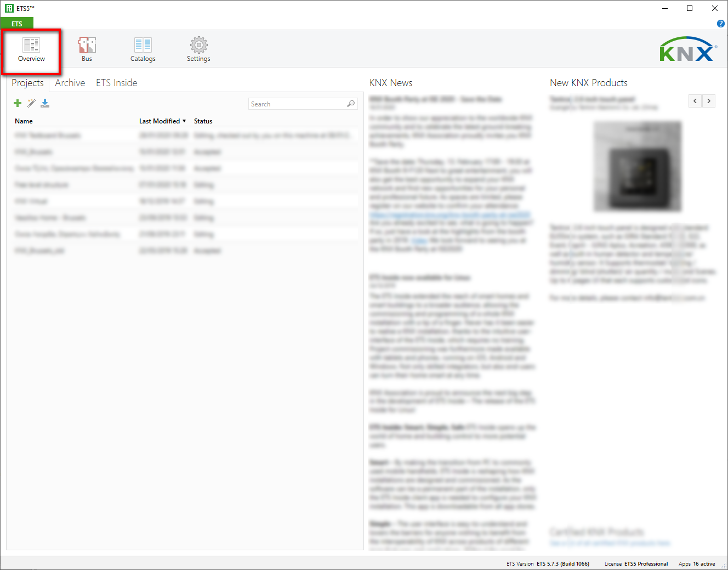Image resolution: width=728 pixels, height=570 pixels.
Task: Click the KNX logo
Action: [688, 49]
